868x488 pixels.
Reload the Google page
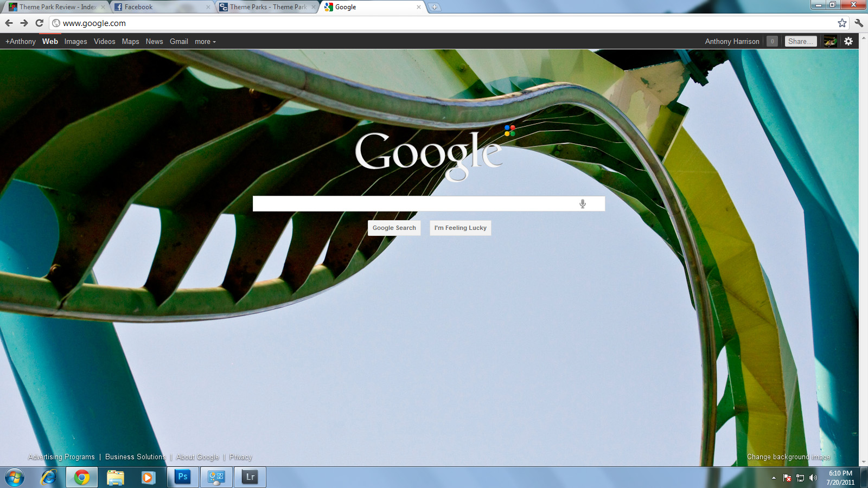tap(39, 23)
